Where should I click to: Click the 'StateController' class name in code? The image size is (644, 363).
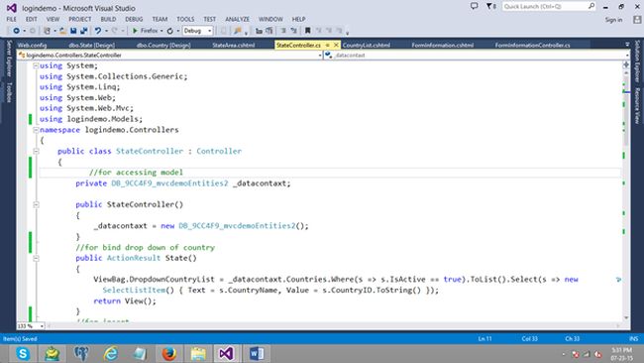[150, 152]
